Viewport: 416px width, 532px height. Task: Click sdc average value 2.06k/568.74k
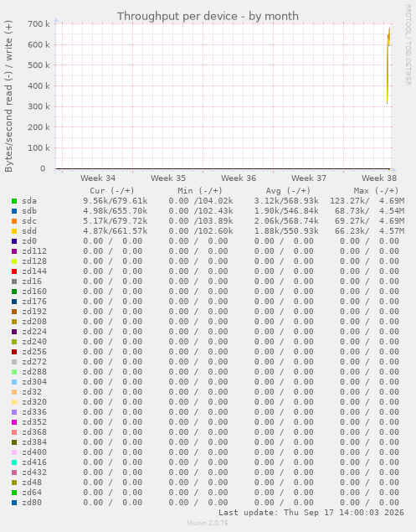[286, 221]
